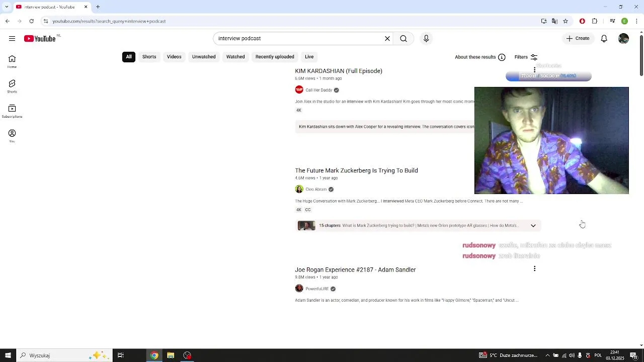Expand the 15 chapters section chevron
The image size is (644, 362).
coord(533,226)
